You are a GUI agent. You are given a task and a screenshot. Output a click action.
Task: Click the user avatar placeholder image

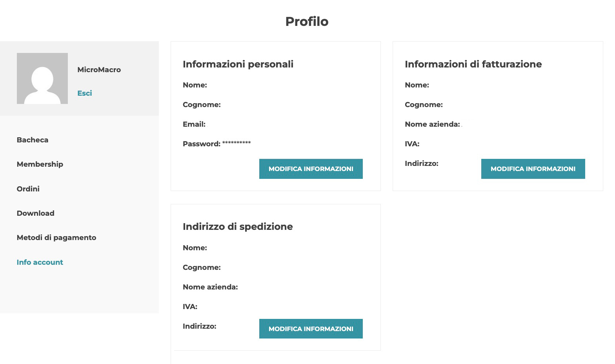42,78
